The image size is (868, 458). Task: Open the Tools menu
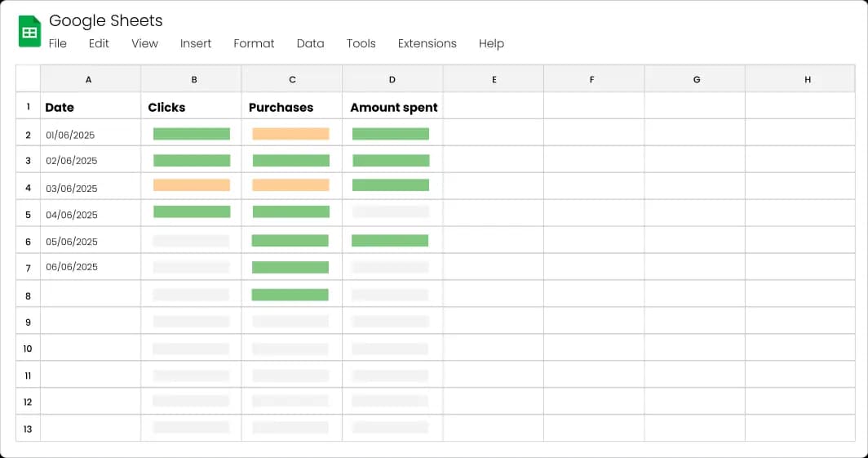[x=361, y=43]
